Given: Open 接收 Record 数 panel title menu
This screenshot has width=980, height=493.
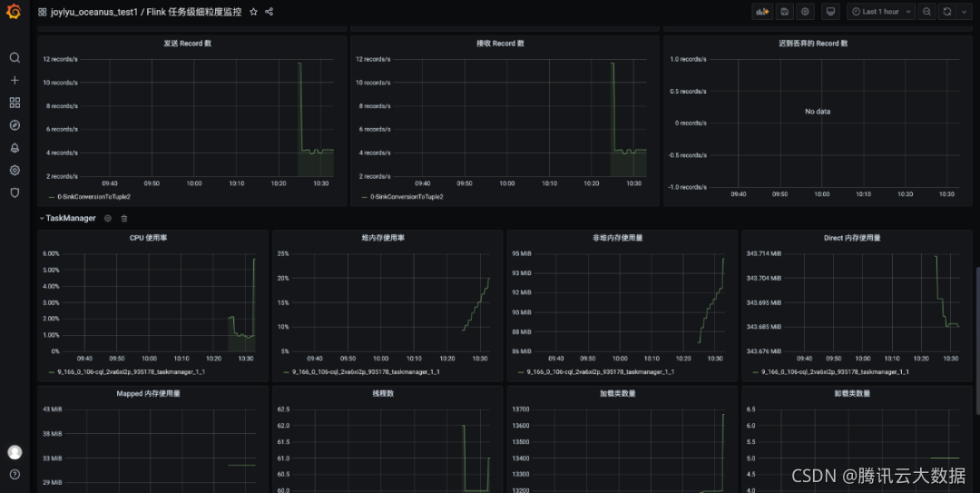Looking at the screenshot, I should point(500,44).
